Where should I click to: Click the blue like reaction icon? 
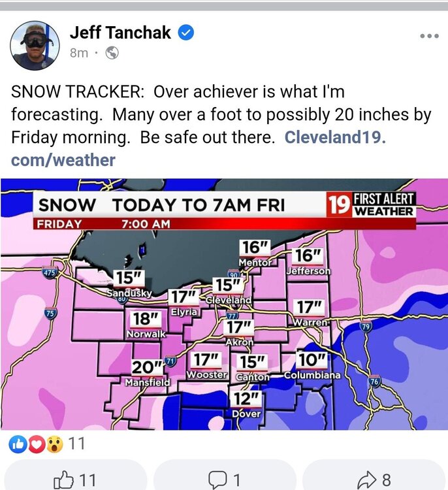click(18, 444)
